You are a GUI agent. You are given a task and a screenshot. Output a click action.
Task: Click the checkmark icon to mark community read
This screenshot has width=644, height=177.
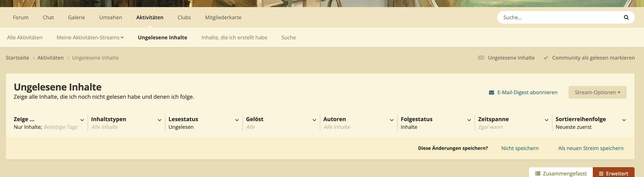[546, 58]
